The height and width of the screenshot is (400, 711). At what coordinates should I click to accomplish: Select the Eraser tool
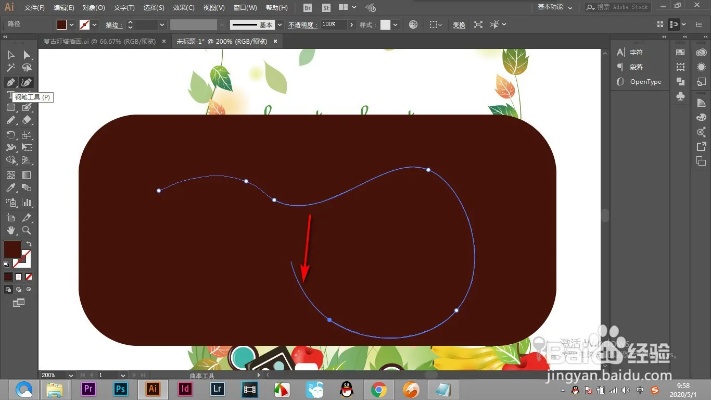pyautogui.click(x=27, y=120)
